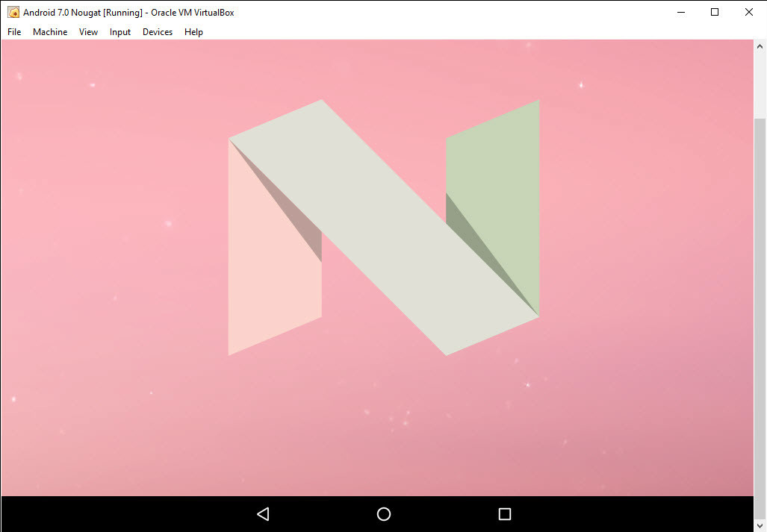
Task: Tap the Android Back navigation button
Action: [x=263, y=514]
